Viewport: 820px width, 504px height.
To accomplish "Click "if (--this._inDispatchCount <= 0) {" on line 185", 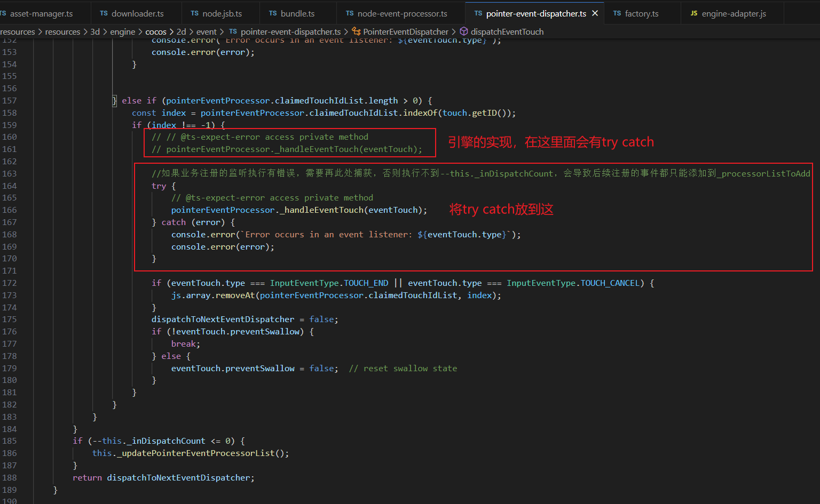I will (159, 441).
